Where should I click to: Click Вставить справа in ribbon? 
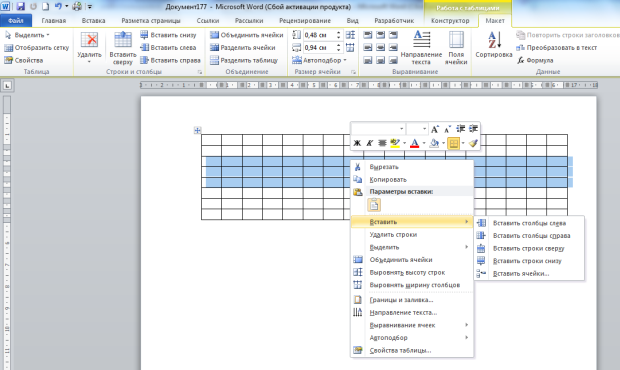(x=170, y=60)
